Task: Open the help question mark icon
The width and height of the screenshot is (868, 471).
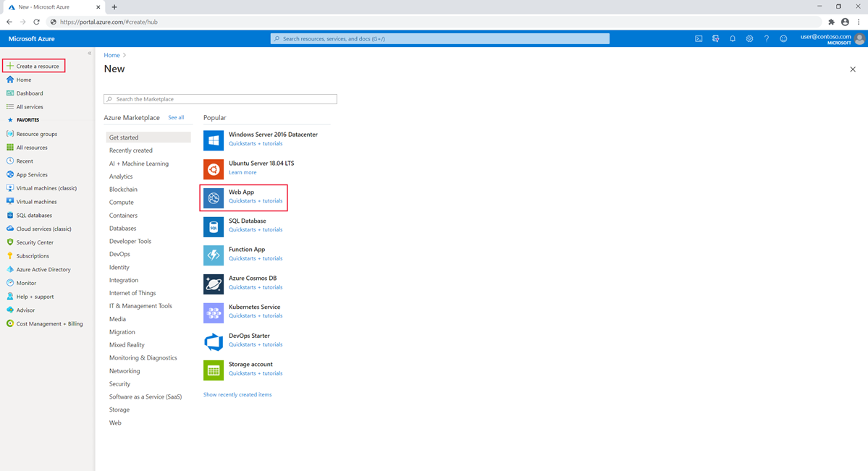Action: point(767,39)
